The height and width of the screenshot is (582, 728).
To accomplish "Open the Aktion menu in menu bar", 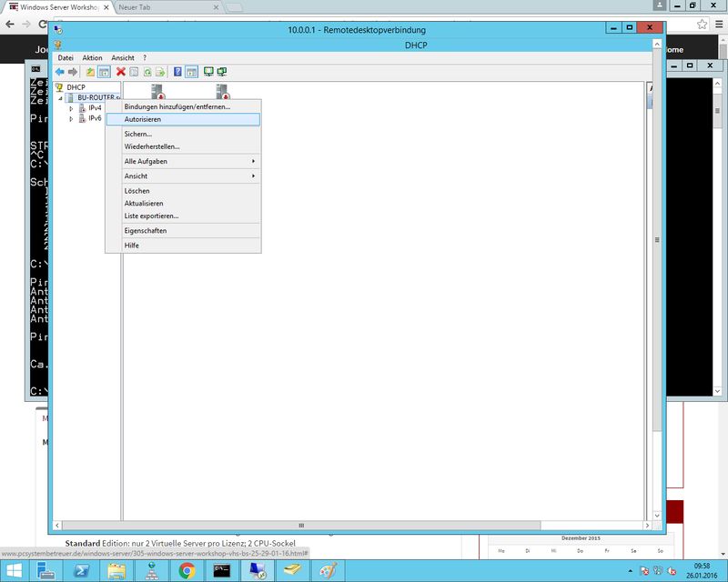I will pos(92,57).
